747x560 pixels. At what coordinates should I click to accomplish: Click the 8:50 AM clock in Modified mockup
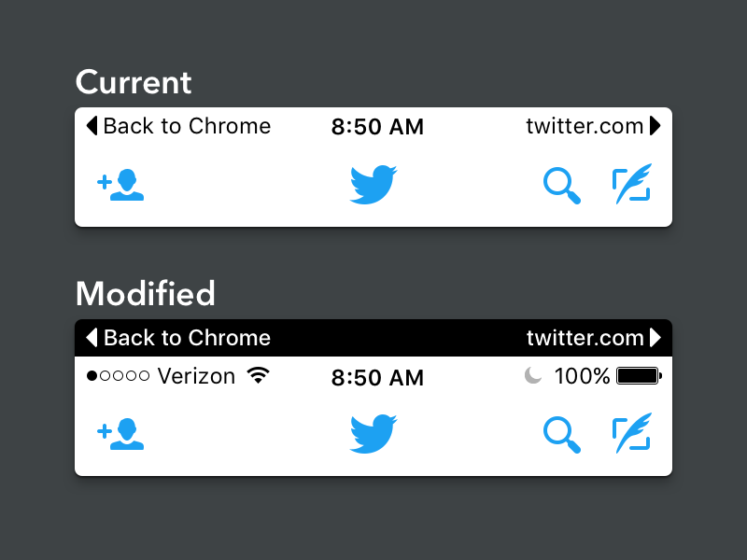click(377, 378)
